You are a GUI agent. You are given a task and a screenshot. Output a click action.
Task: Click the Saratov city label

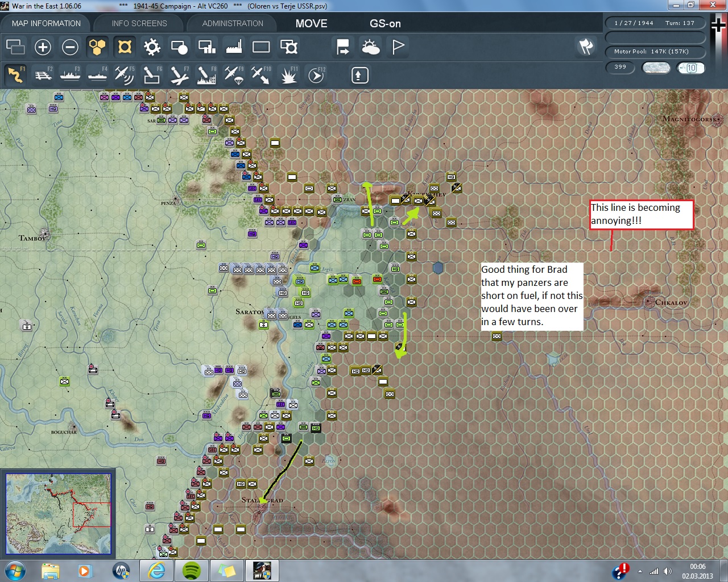tap(249, 311)
